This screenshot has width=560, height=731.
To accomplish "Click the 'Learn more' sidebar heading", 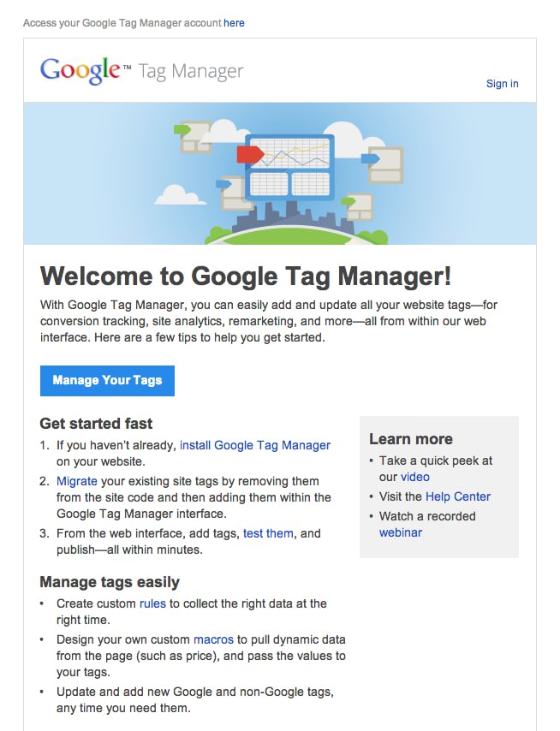I will 411,439.
